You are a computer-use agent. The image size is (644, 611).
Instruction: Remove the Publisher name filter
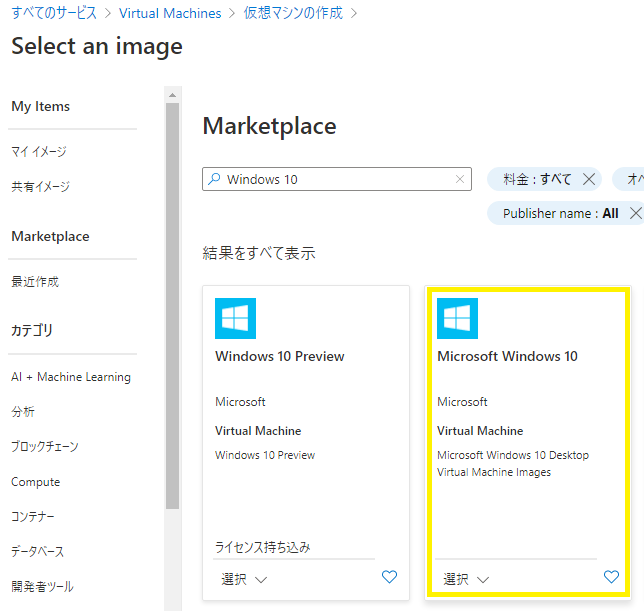tap(636, 213)
